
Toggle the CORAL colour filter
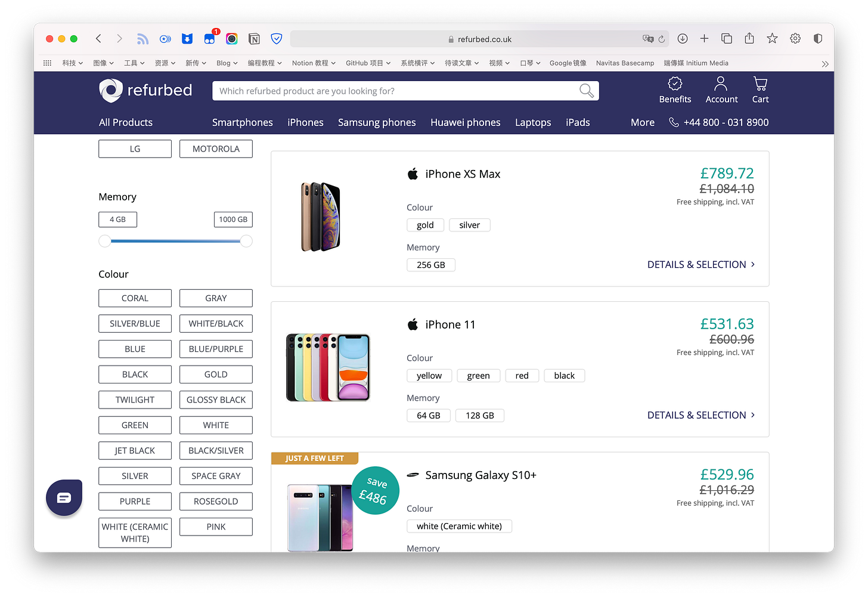click(135, 298)
